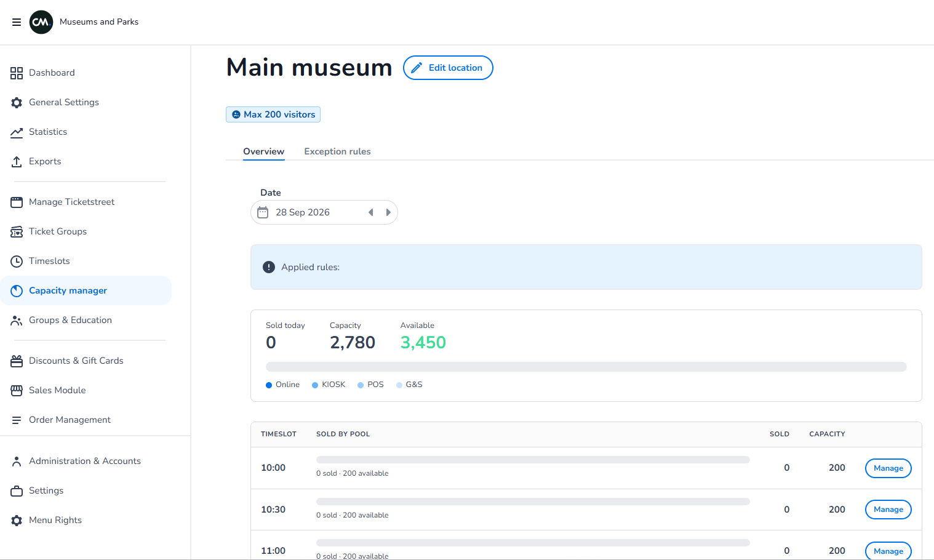Go to previous date arrow
The image size is (934, 560).
[x=371, y=212]
